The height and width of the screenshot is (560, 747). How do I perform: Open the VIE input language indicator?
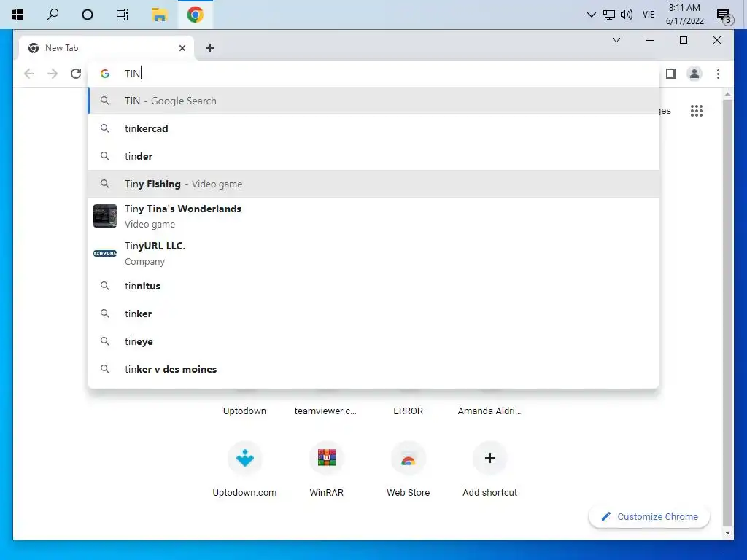pyautogui.click(x=649, y=15)
